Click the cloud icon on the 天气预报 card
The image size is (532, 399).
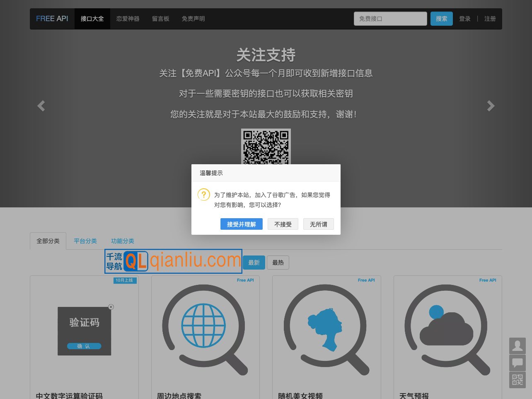(447, 330)
